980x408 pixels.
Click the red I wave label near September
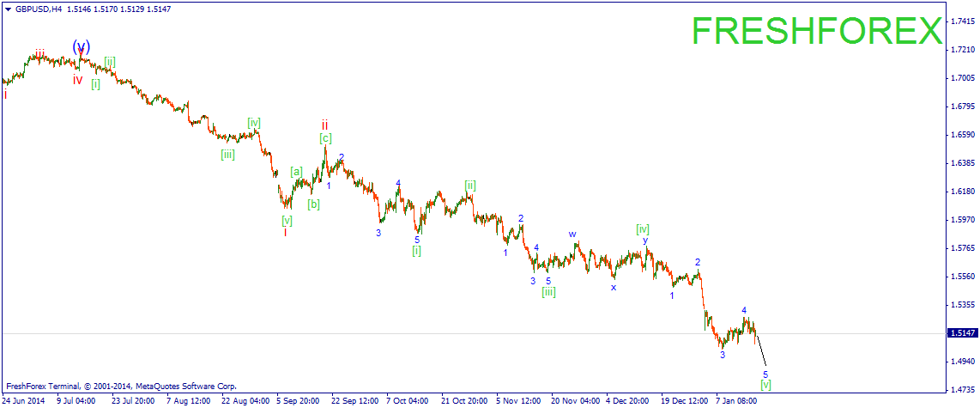tap(285, 233)
